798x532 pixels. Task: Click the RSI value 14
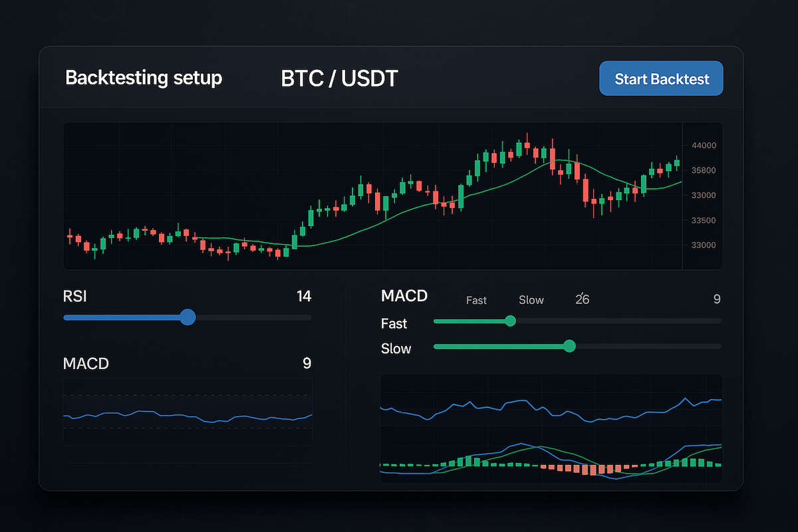pos(304,296)
